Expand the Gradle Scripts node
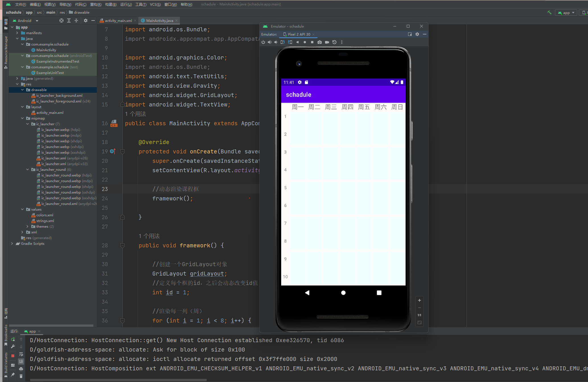Image resolution: width=588 pixels, height=382 pixels. [x=12, y=244]
